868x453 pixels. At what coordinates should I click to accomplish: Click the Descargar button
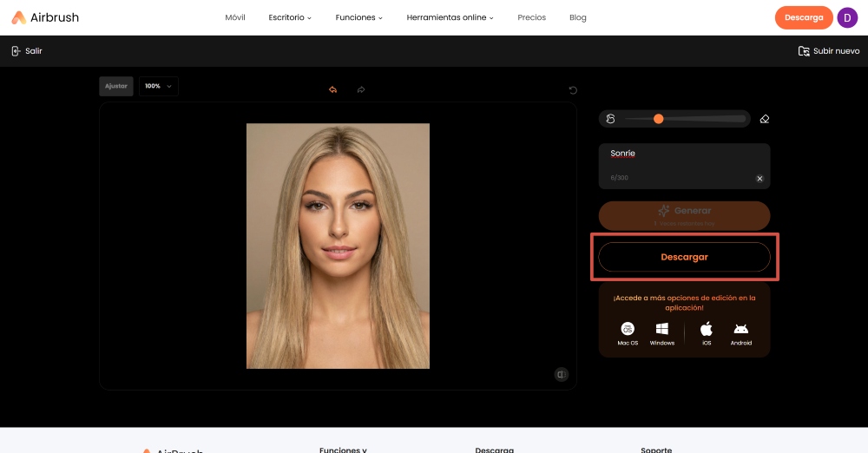pyautogui.click(x=684, y=257)
